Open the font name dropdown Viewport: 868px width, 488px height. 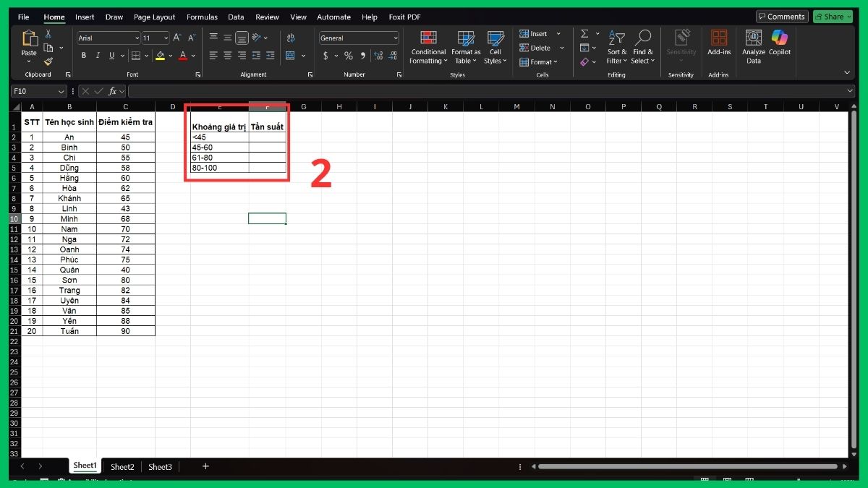[x=136, y=38]
